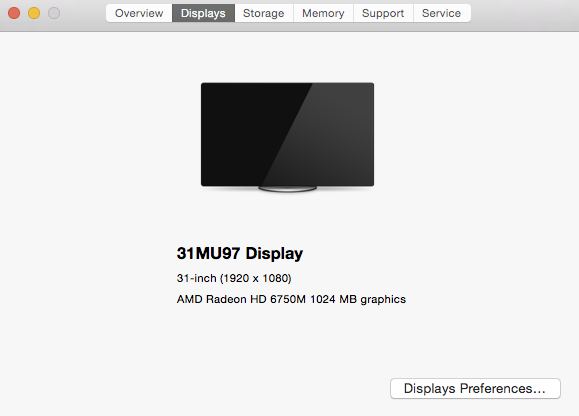
Task: Click the 1920 x 1080 resolution text
Action: pos(256,278)
